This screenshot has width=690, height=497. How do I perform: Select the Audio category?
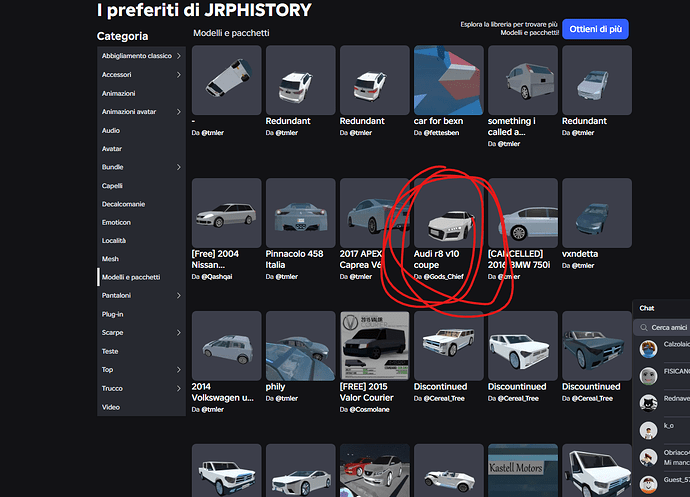pos(141,130)
